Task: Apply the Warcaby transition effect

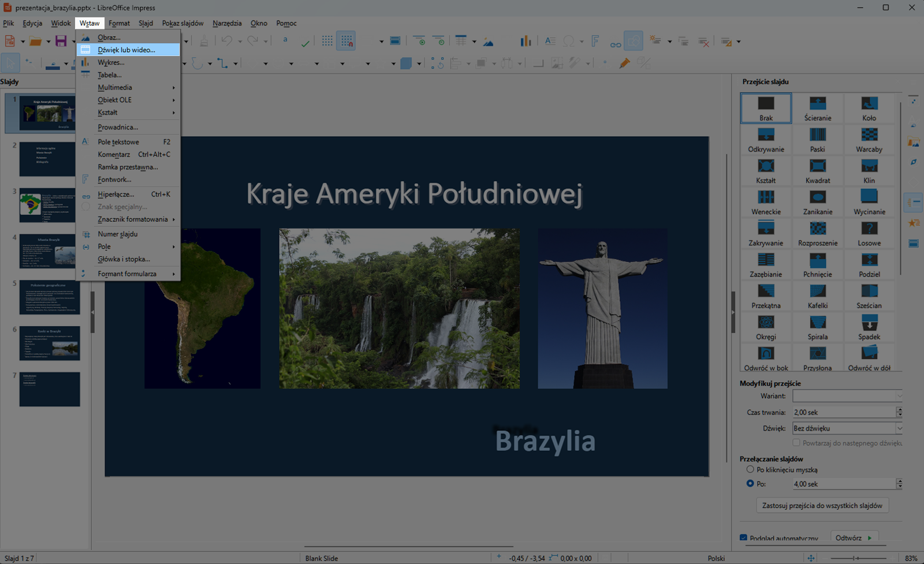Action: point(869,140)
